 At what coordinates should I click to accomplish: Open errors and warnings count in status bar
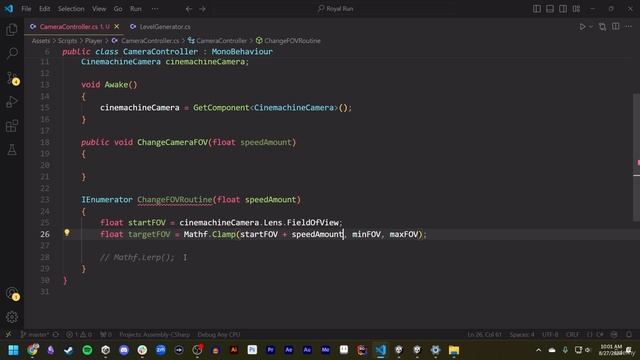(x=79, y=335)
